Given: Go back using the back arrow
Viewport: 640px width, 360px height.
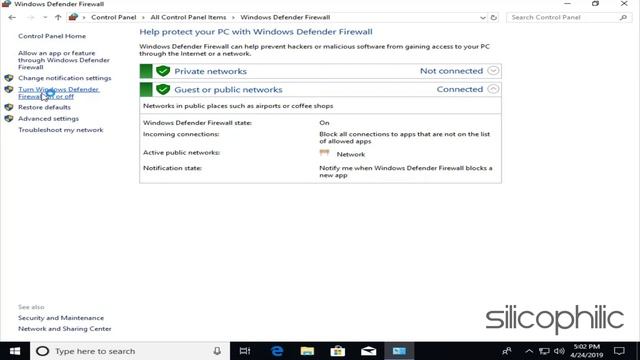Looking at the screenshot, I should coord(12,18).
